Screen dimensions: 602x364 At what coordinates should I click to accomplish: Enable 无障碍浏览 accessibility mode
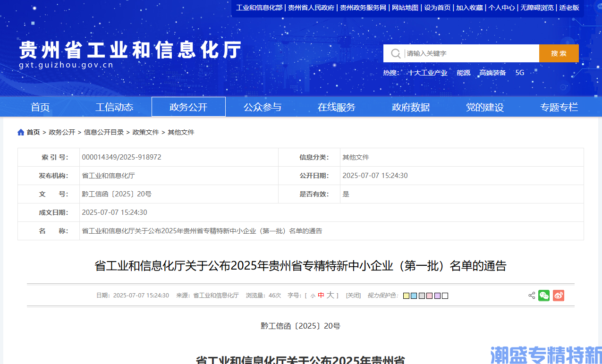[x=537, y=8]
